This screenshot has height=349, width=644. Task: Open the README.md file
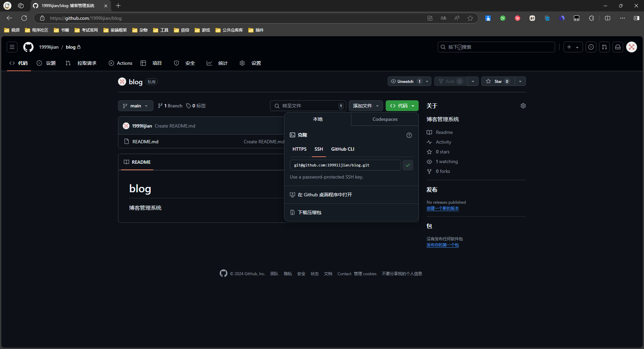[x=145, y=142]
